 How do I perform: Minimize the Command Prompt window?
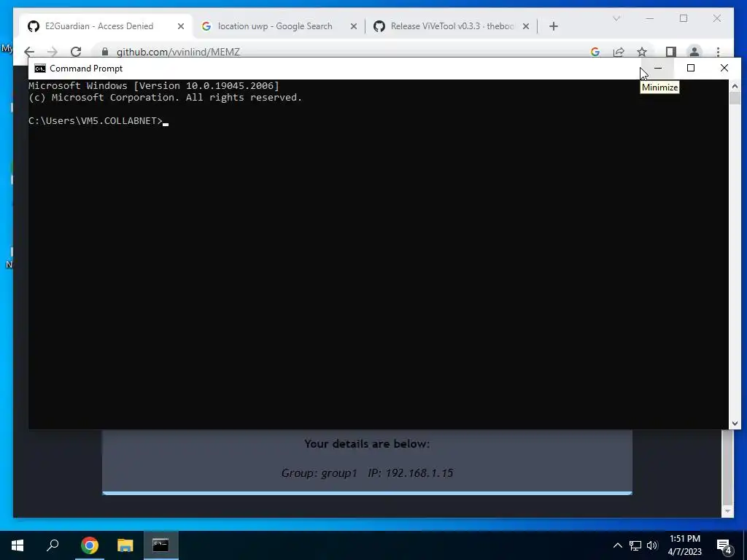(x=658, y=68)
